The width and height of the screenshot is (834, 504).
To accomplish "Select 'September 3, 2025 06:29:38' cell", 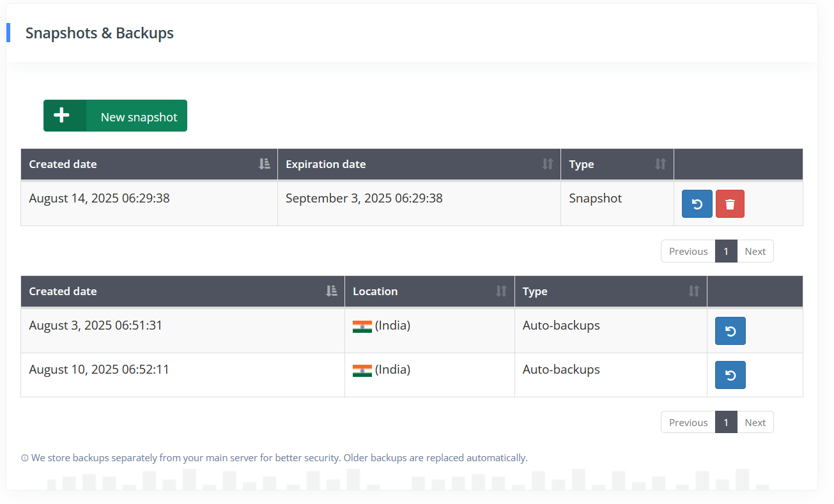I will [419, 204].
